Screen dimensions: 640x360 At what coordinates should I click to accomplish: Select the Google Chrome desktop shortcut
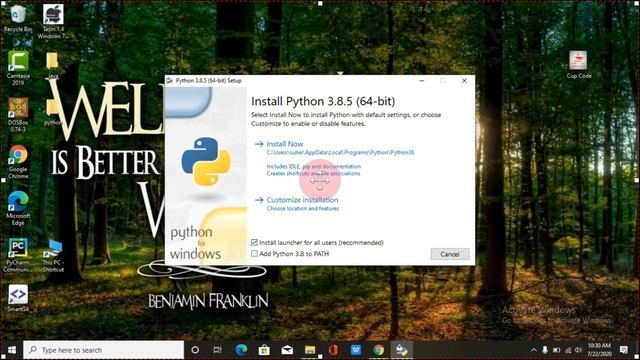pyautogui.click(x=18, y=162)
